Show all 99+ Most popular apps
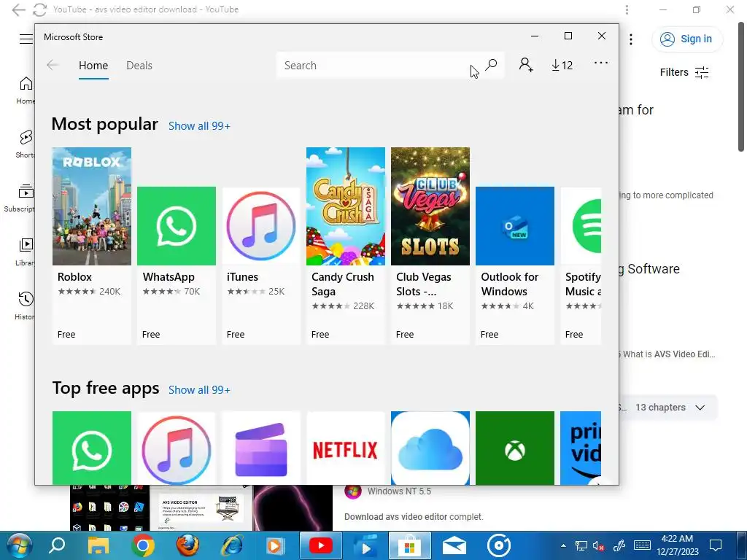This screenshot has width=747, height=560. 199,126
